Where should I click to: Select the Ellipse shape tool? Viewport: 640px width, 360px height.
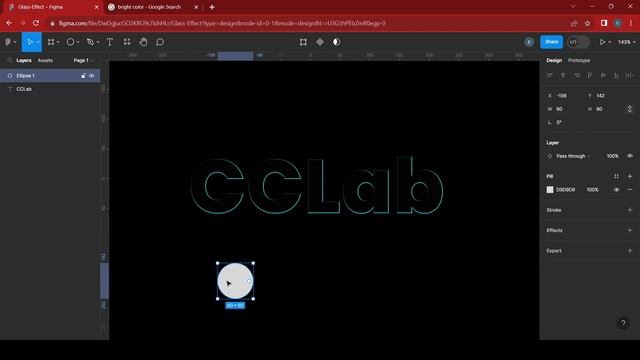pos(70,42)
